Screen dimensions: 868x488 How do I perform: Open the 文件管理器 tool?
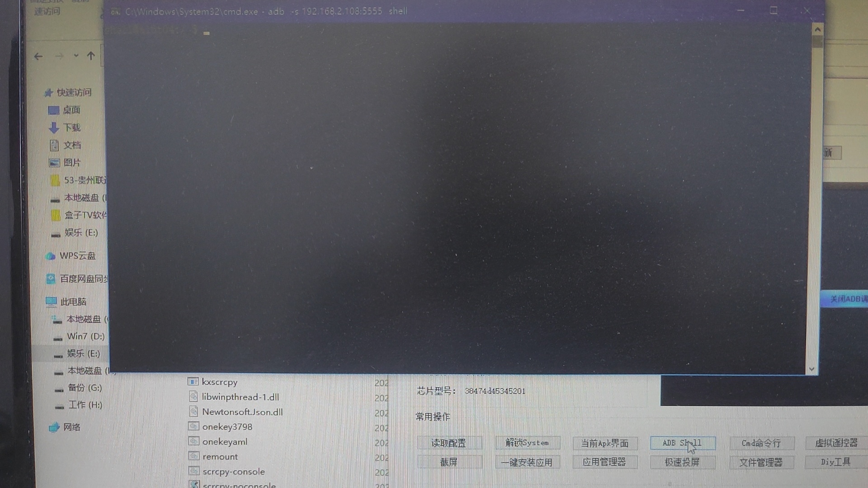(x=761, y=463)
